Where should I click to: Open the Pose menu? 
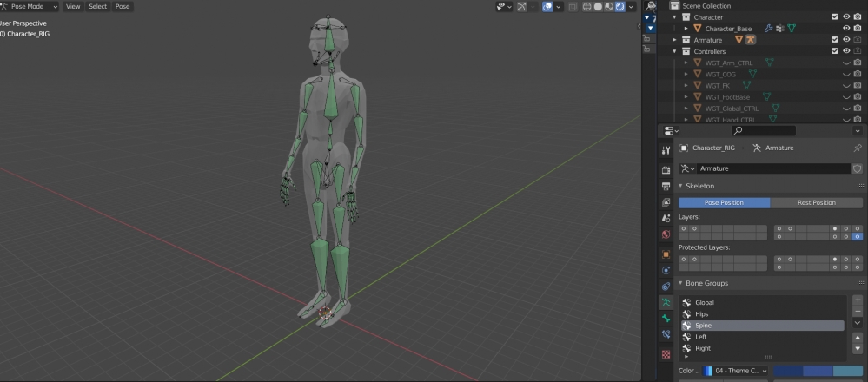(123, 7)
